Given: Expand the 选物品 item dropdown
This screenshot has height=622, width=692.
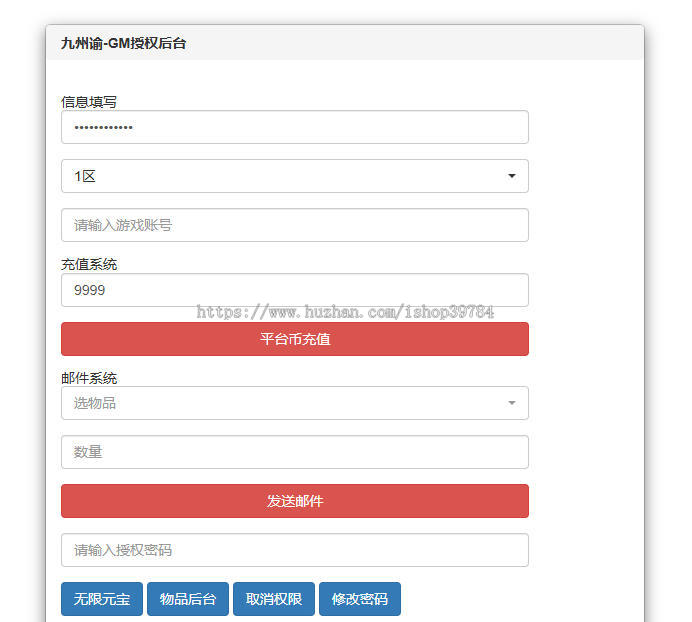Looking at the screenshot, I should click(295, 403).
